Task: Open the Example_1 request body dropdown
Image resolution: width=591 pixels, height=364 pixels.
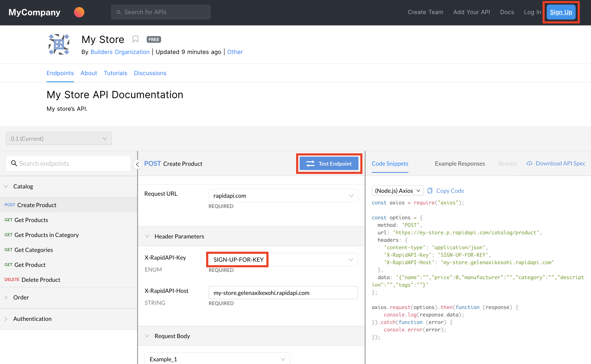Action: click(217, 359)
